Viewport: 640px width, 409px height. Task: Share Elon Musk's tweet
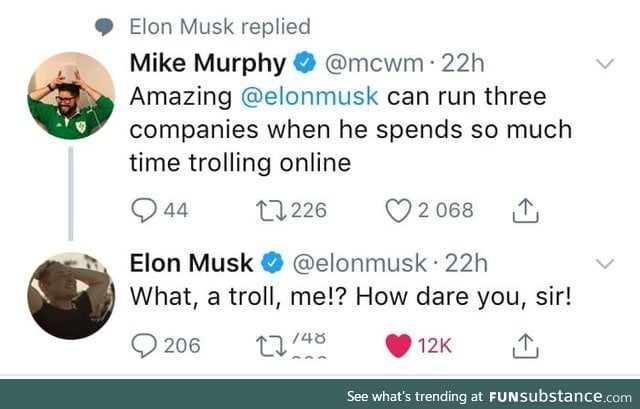(x=524, y=345)
